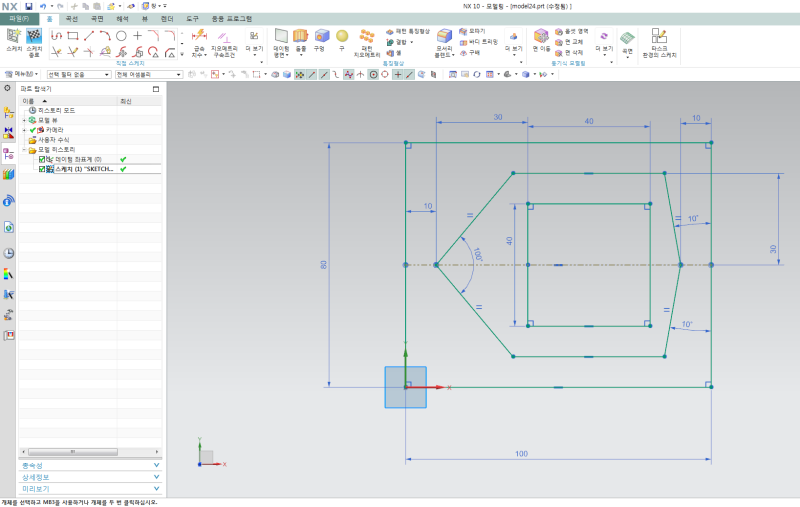Uncheck the datum coordinate system (데이텀 좌표계) checkbox

point(42,159)
